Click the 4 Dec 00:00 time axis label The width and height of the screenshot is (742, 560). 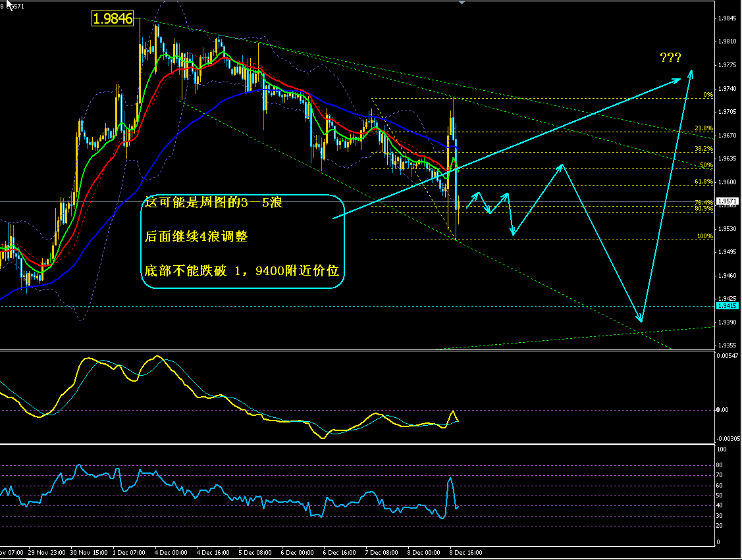point(171,553)
